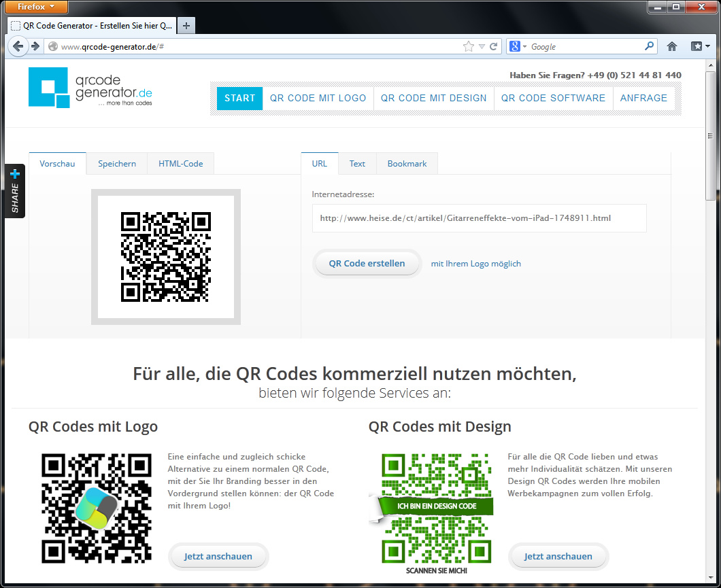The height and width of the screenshot is (588, 721).
Task: Select the Bookmark input tab
Action: (x=407, y=164)
